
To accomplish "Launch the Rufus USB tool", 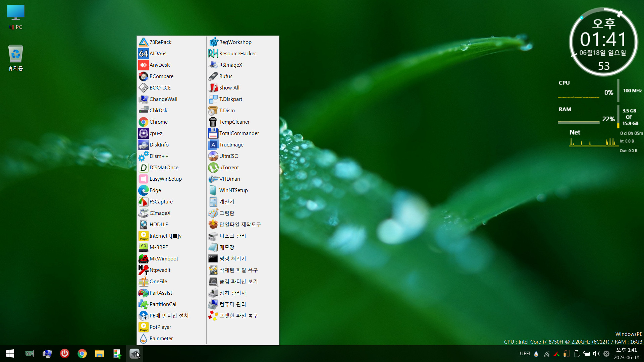I will [x=243, y=76].
